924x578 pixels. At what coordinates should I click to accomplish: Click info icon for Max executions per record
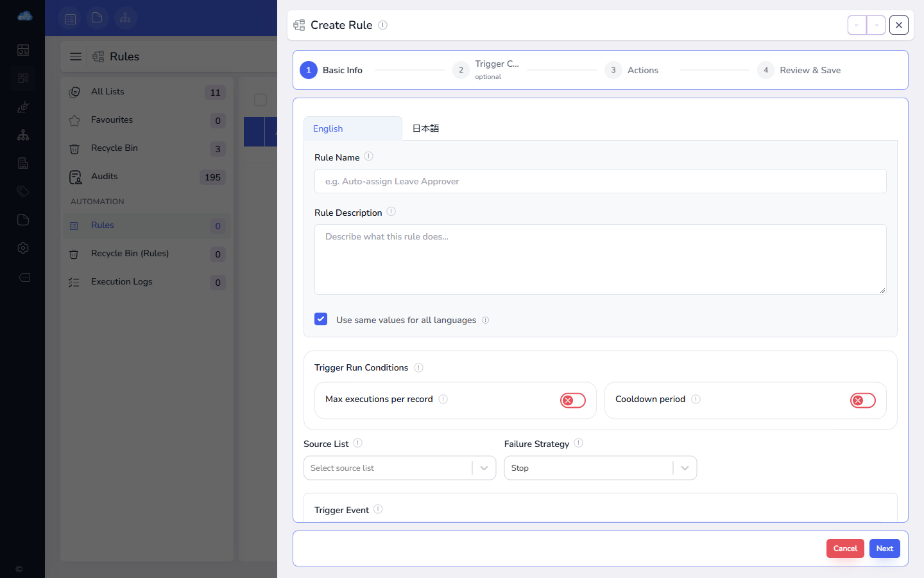pyautogui.click(x=443, y=399)
